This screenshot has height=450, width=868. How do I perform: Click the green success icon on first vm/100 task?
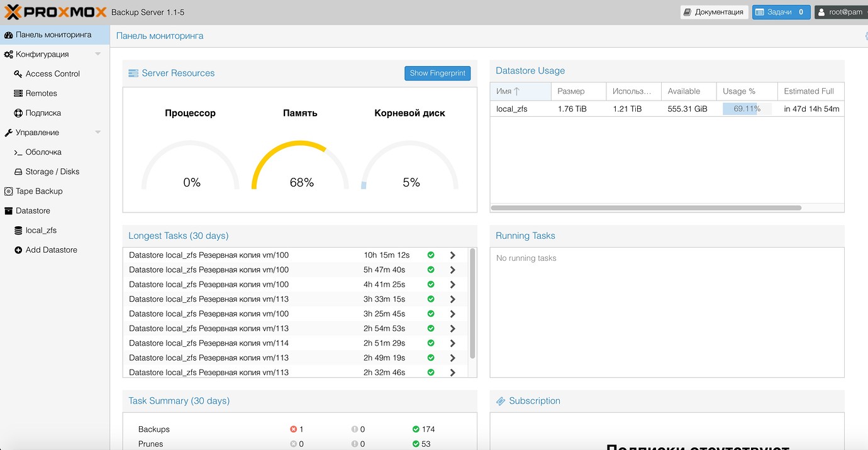(430, 255)
